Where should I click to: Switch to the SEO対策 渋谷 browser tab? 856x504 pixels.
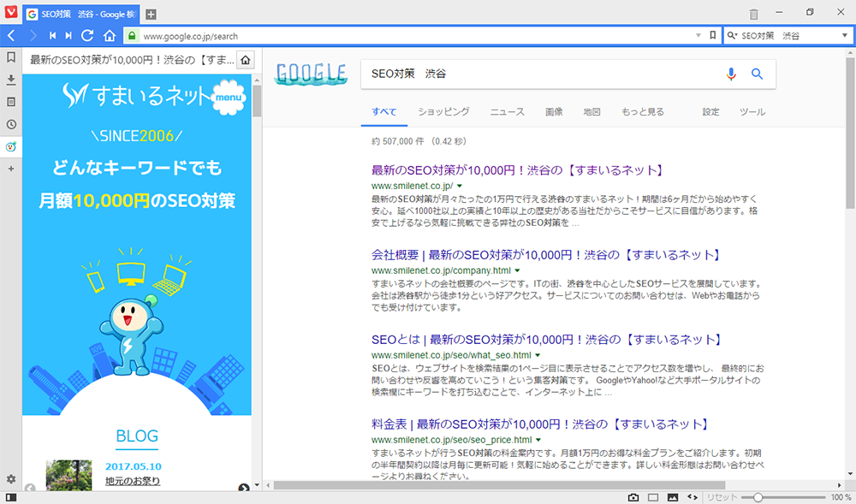81,15
